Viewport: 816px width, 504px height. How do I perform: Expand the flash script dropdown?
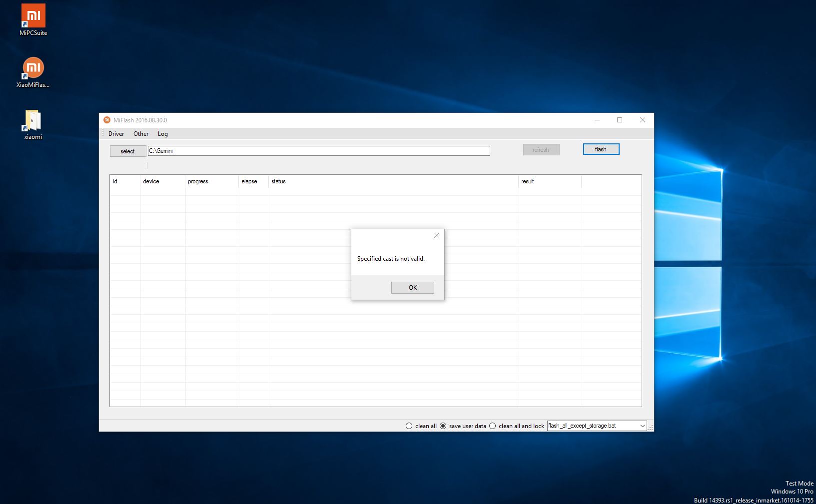point(642,426)
